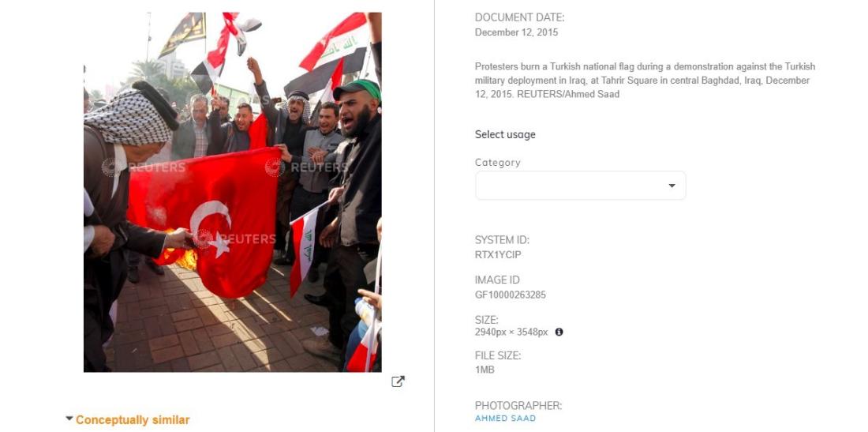
Task: Open photographer link AHMED SAAD
Action: click(505, 418)
